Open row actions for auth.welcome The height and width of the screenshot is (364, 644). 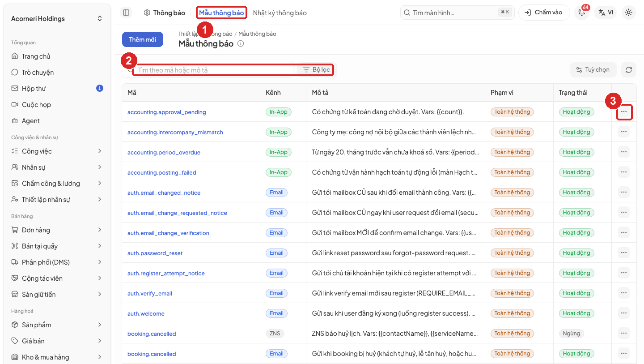coord(624,313)
